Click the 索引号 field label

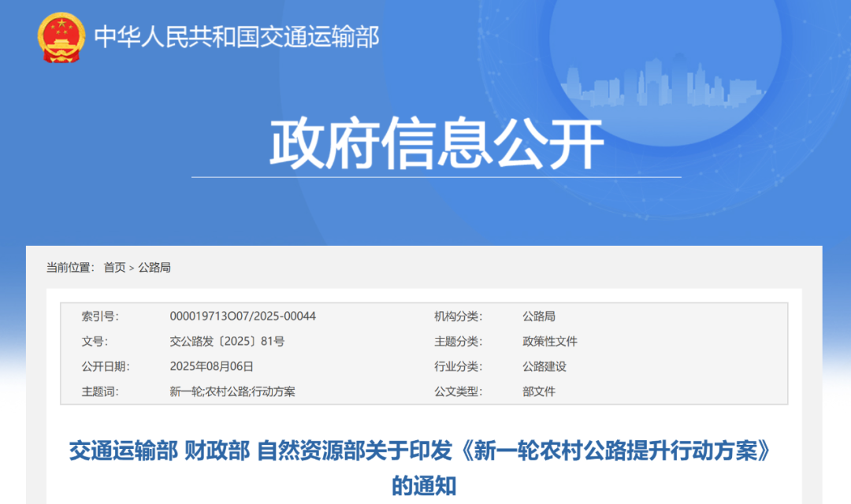(x=99, y=317)
